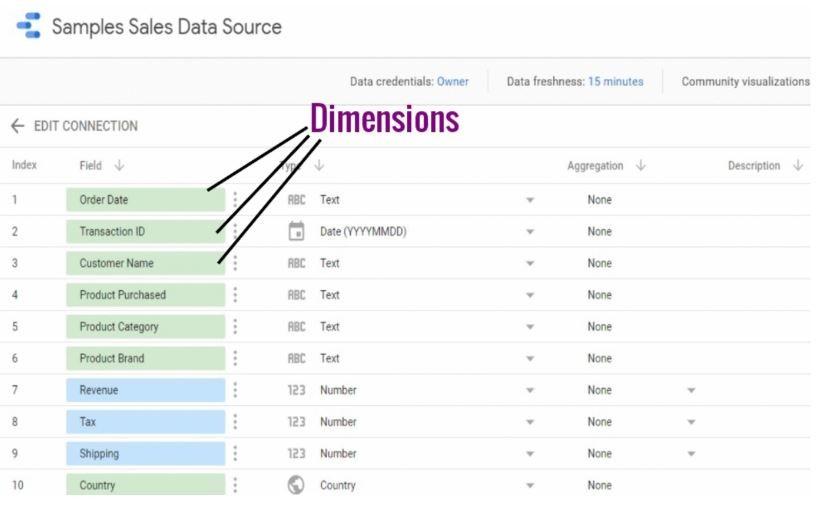
Task: Click the None aggregation for Order Date
Action: pos(599,200)
